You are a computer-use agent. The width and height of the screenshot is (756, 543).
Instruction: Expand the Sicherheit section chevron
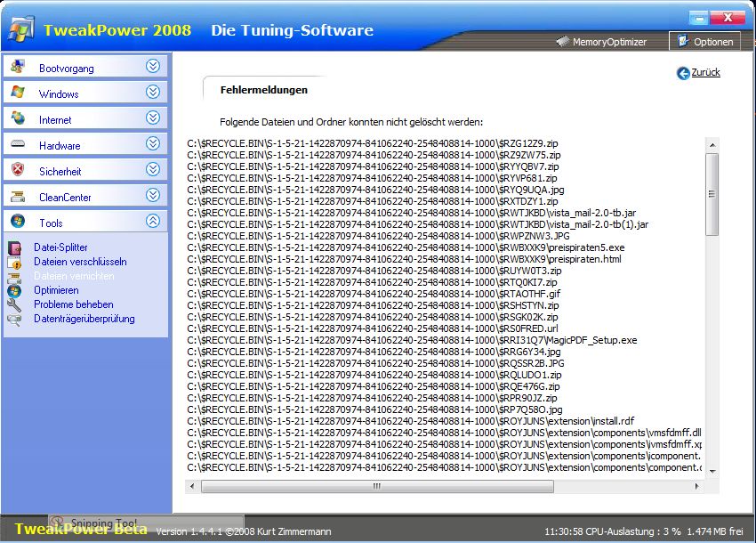point(153,169)
